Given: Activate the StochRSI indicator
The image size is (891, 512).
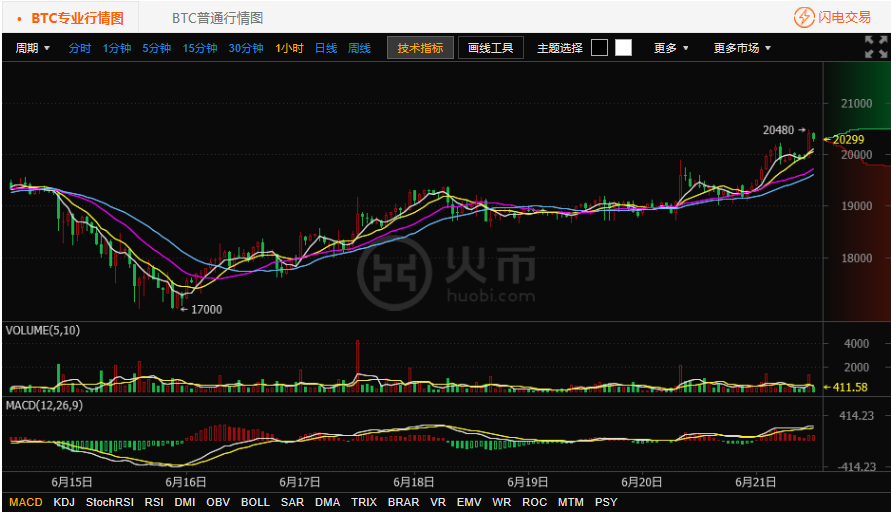Looking at the screenshot, I should [x=110, y=502].
